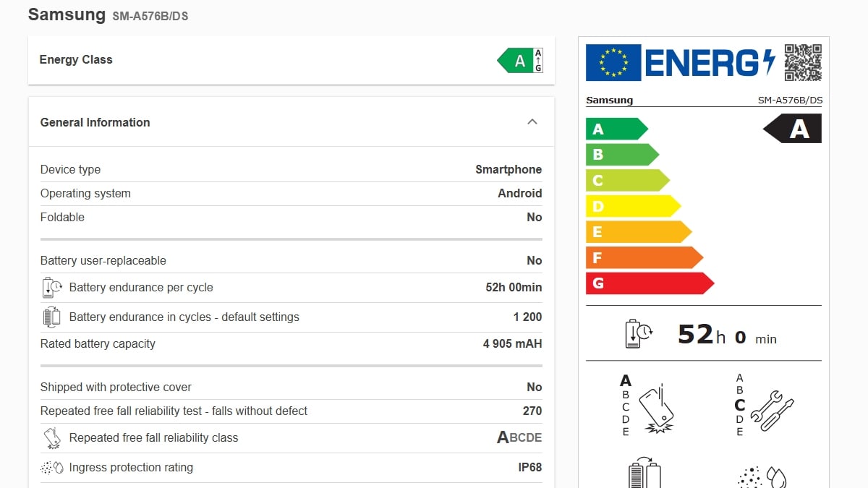Click the EU flag on the energy label

(613, 64)
